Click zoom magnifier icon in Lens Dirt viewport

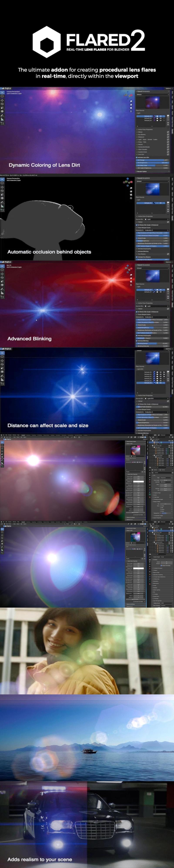pyautogui.click(x=131, y=101)
